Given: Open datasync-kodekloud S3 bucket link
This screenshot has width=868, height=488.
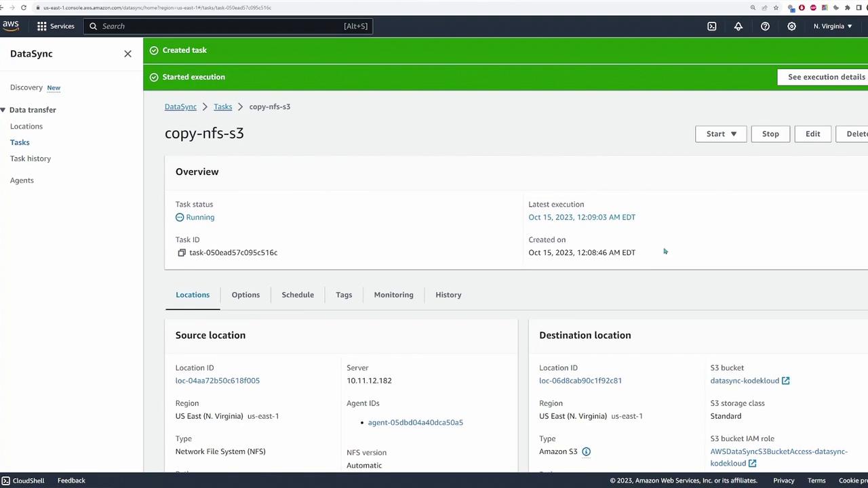Looking at the screenshot, I should (750, 380).
